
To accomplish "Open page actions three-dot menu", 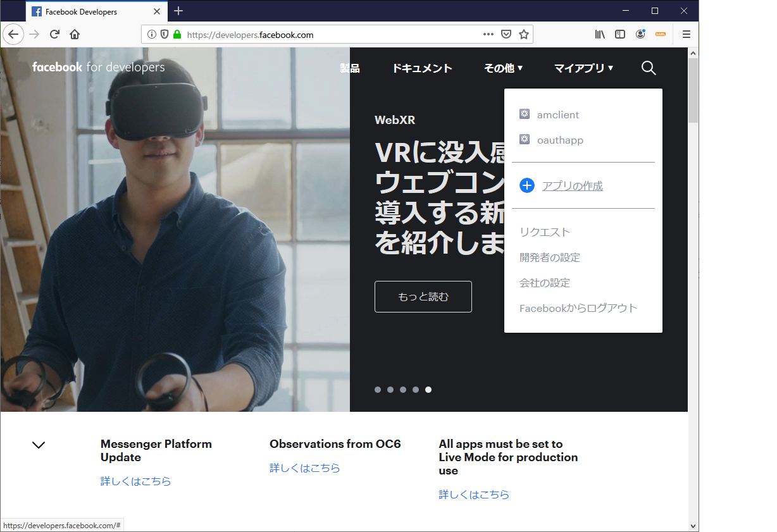I will tap(488, 34).
